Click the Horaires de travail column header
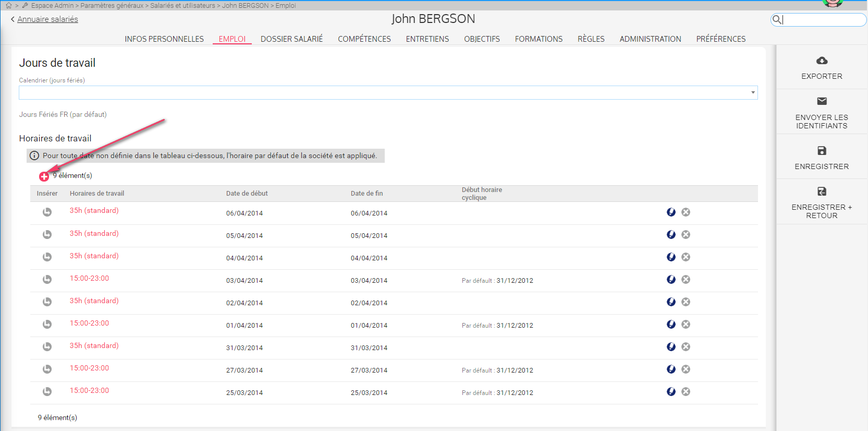The height and width of the screenshot is (431, 868). (97, 194)
